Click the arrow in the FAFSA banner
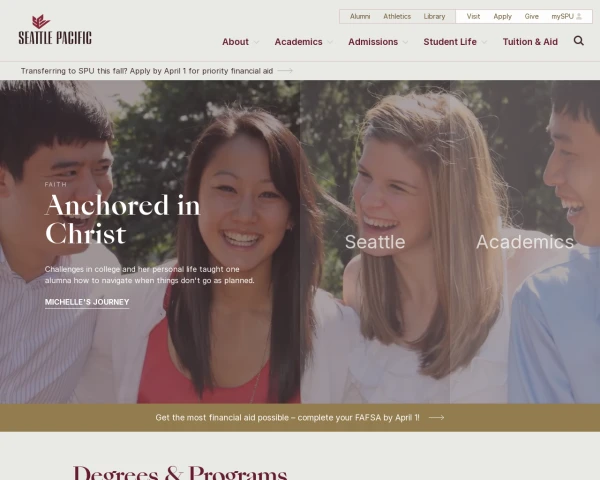Screen dimensions: 600x480 tap(436, 418)
